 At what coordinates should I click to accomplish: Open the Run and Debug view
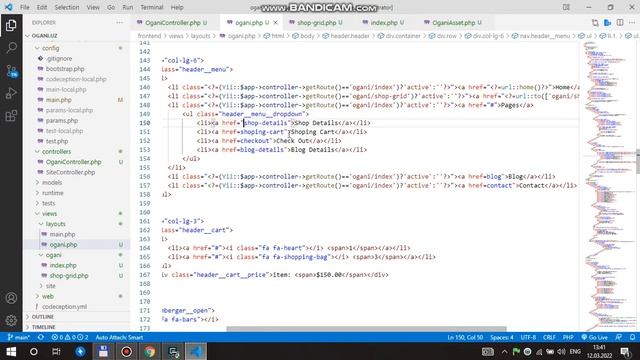tap(11, 93)
